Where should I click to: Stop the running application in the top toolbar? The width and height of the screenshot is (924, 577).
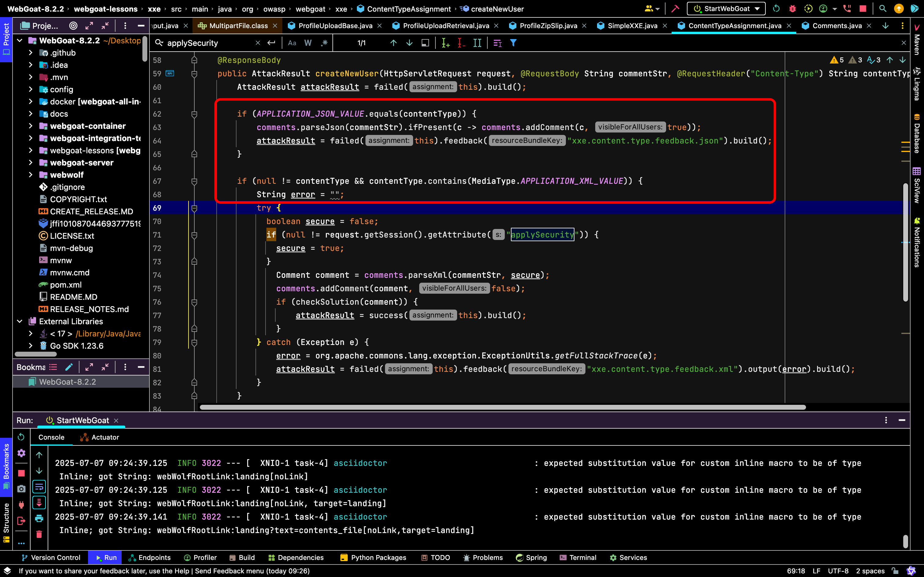(x=862, y=9)
